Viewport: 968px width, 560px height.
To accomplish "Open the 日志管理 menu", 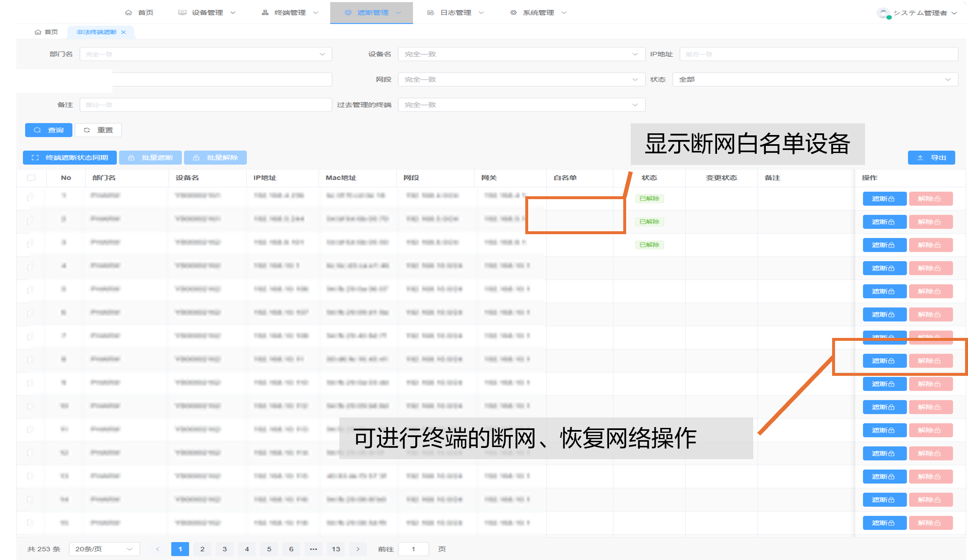I will [456, 12].
